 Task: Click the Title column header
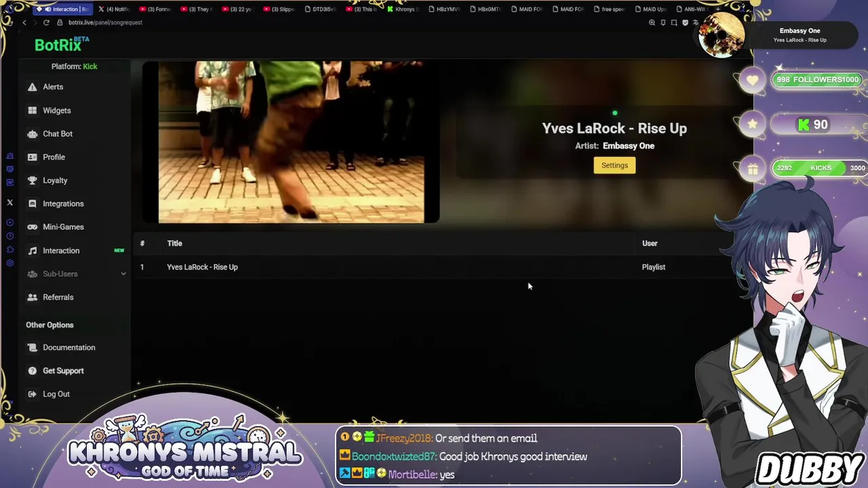coord(174,243)
